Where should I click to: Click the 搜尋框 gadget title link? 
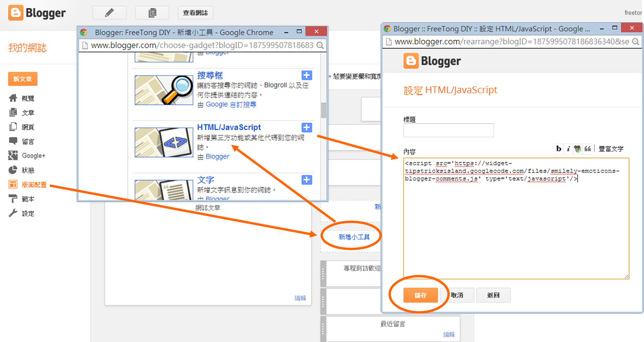tap(210, 75)
